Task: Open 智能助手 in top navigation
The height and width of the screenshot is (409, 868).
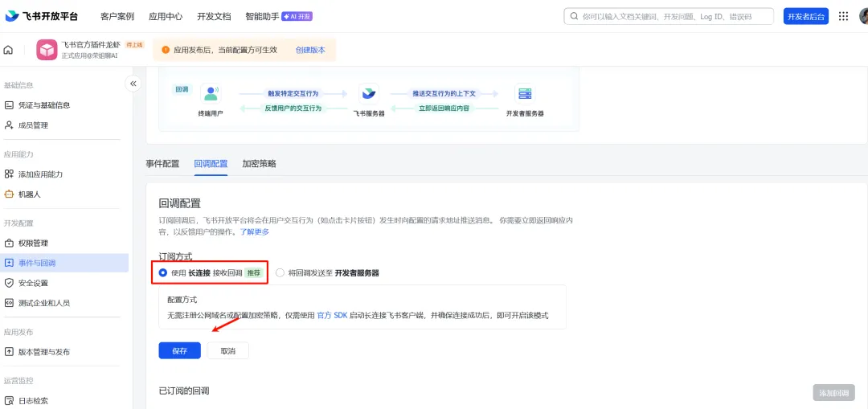Action: [x=262, y=17]
